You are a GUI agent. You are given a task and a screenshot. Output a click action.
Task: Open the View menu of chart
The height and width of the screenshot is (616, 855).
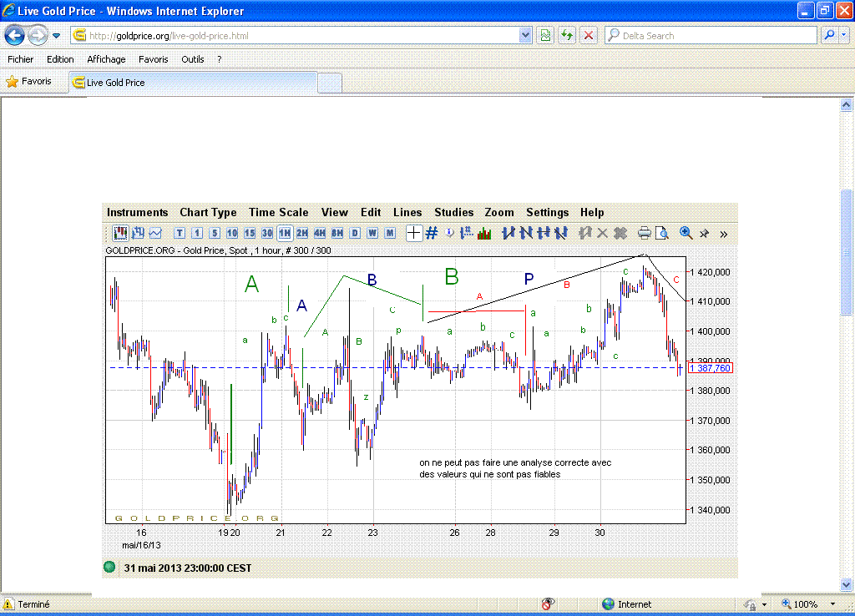coord(334,213)
